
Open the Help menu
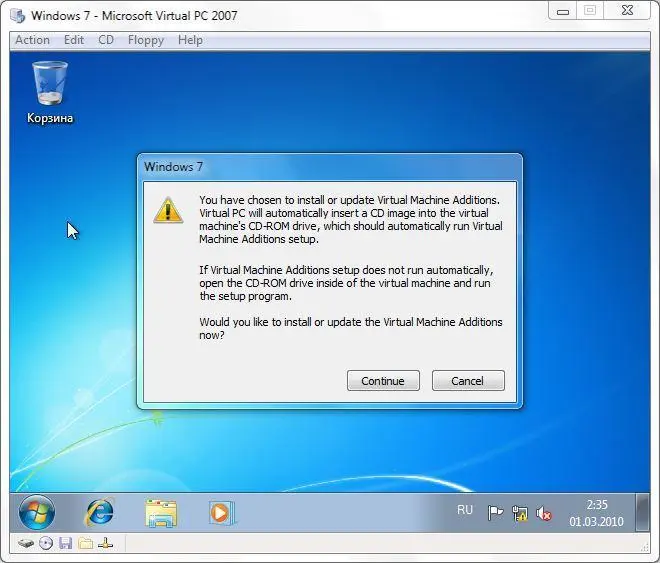pyautogui.click(x=190, y=40)
